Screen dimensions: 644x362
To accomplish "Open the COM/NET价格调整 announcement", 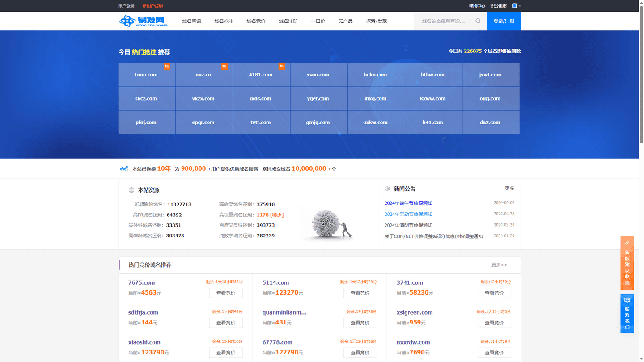I will pyautogui.click(x=434, y=236).
